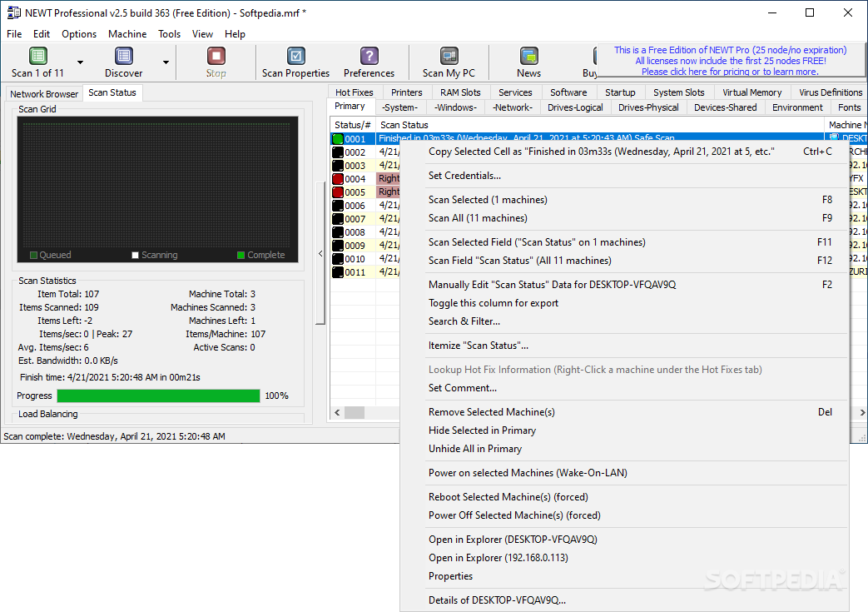Open the -Network- tab
The image size is (868, 612).
pyautogui.click(x=513, y=107)
